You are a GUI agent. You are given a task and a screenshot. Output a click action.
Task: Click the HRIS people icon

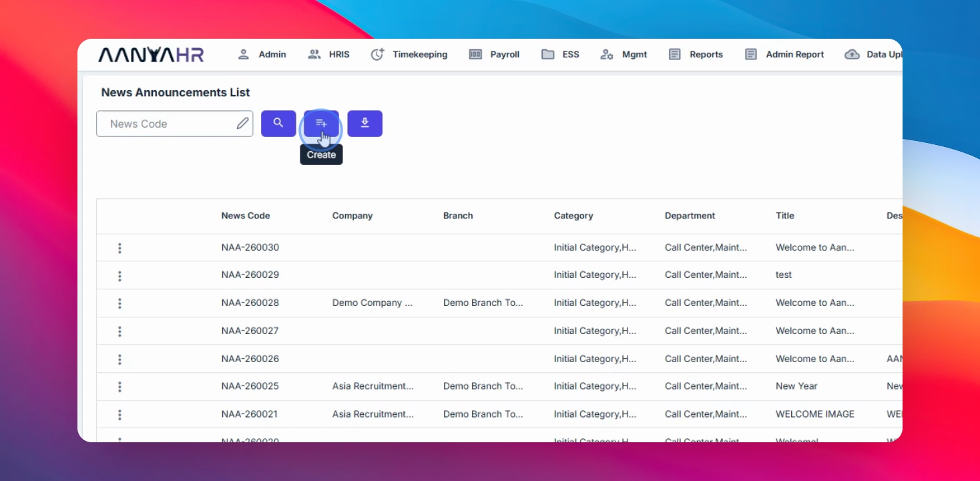tap(314, 55)
